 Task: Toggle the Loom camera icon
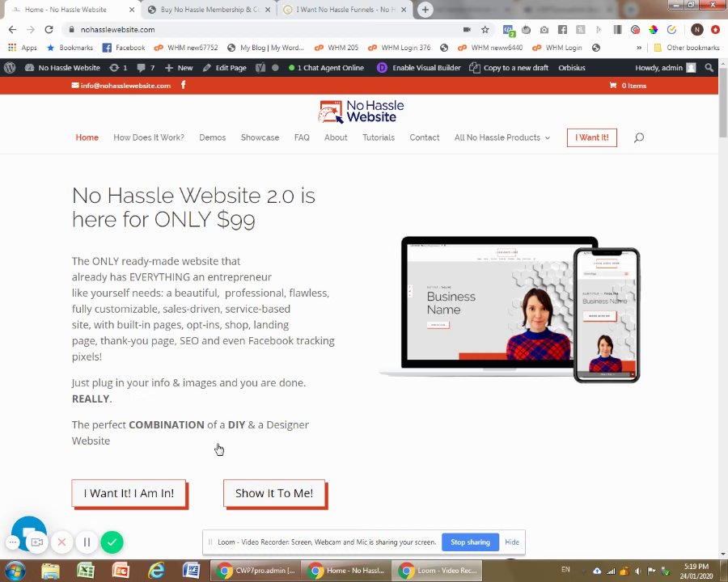36,542
